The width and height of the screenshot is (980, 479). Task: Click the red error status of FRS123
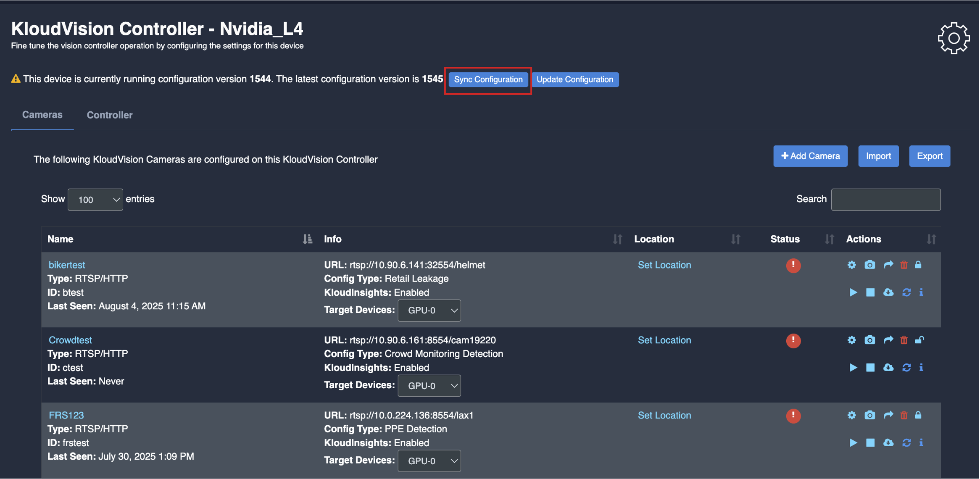coord(793,416)
